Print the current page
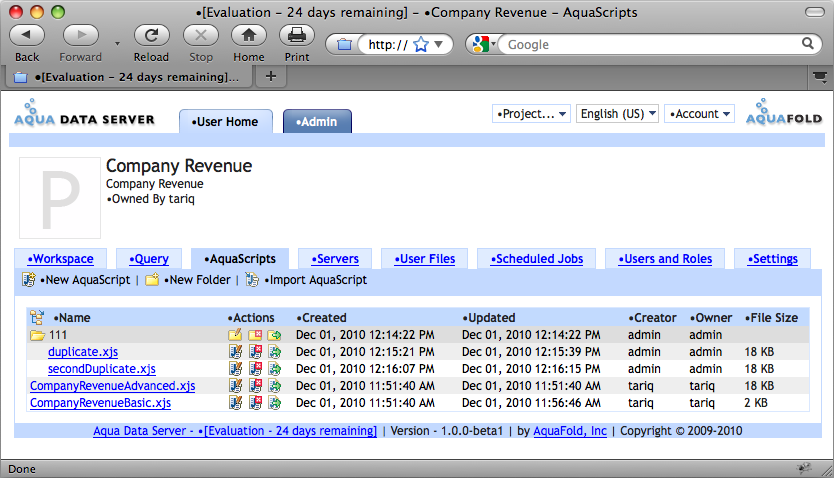This screenshot has height=478, width=834. 297,35
